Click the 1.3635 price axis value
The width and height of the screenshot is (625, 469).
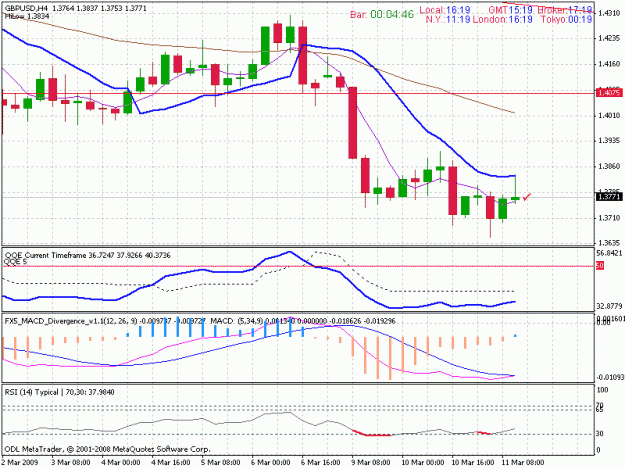609,242
